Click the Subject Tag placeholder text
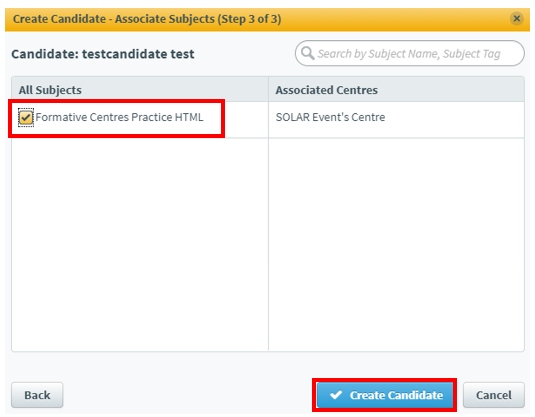Viewport: 535px width, 417px height. (472, 54)
